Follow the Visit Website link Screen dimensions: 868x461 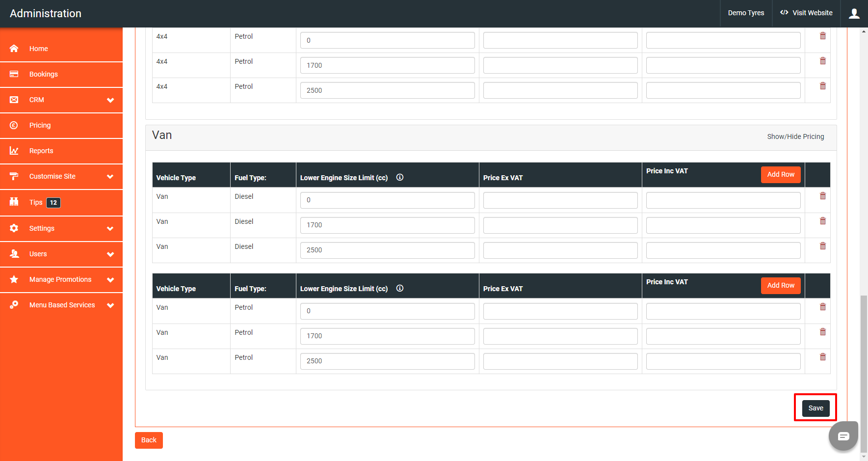coord(806,13)
